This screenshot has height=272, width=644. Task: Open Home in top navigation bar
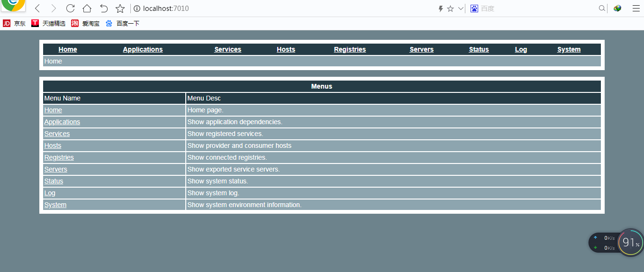point(68,49)
